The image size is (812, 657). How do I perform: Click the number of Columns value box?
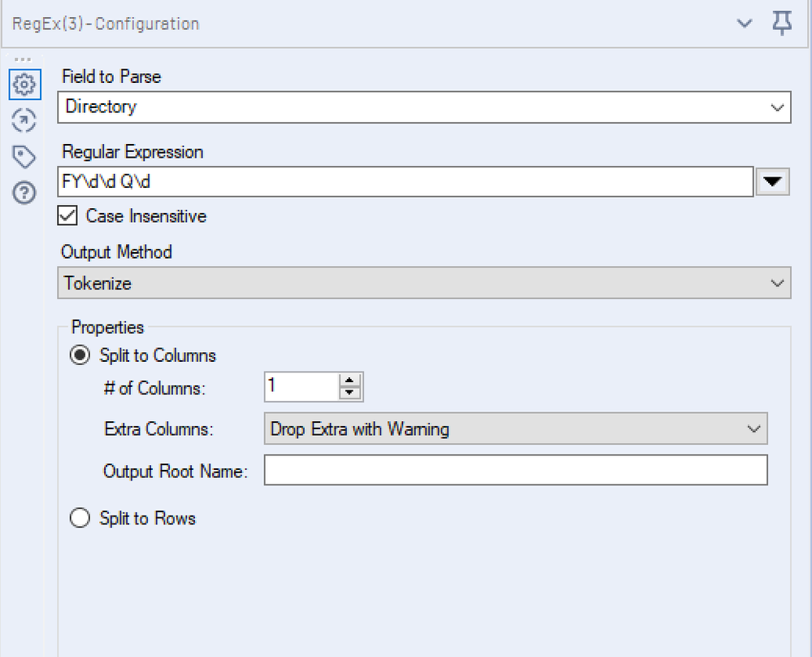tap(301, 386)
